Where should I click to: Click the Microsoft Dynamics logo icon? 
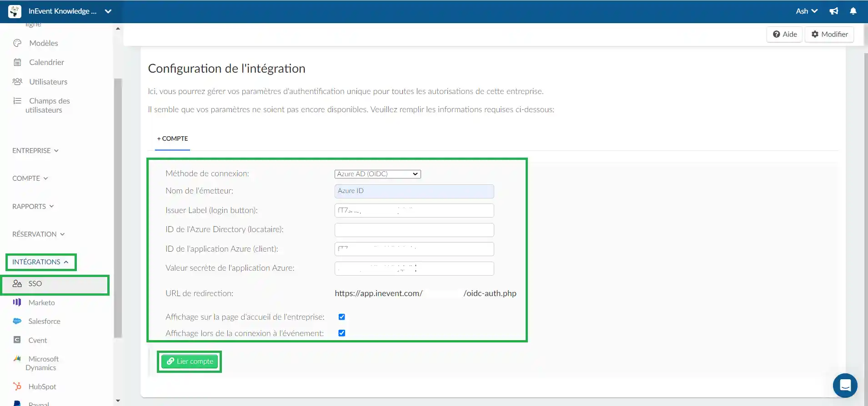[x=17, y=359]
